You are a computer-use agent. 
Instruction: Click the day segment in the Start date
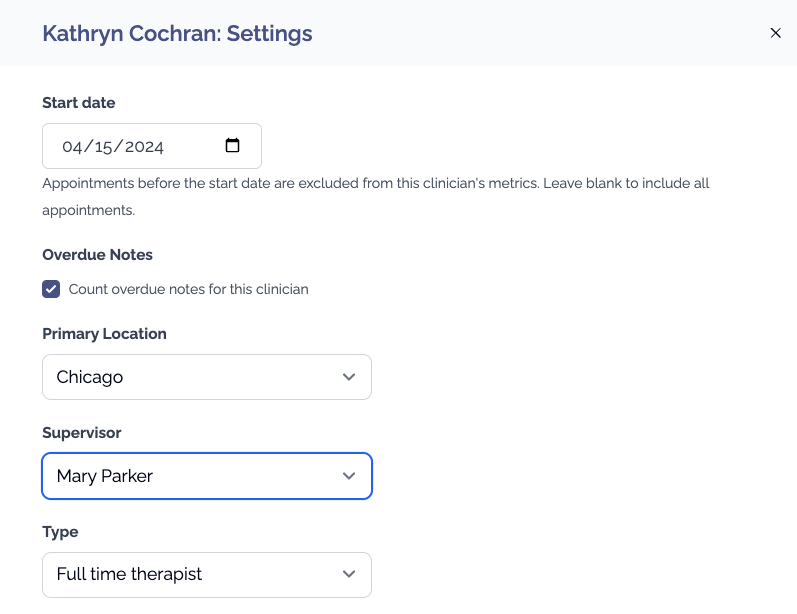coord(103,146)
